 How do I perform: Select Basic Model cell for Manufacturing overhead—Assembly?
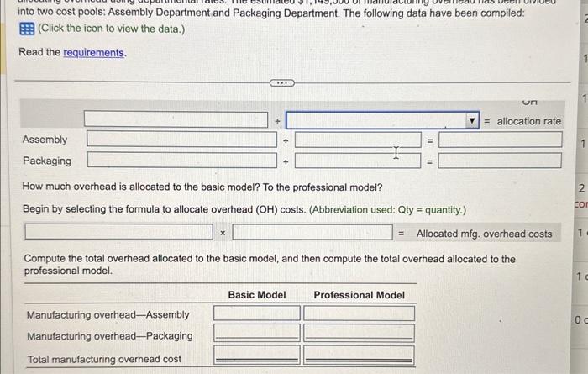pyautogui.click(x=257, y=313)
